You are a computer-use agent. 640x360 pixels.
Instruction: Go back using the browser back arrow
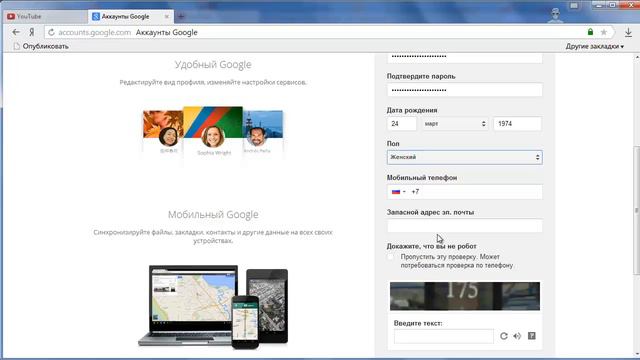pos(16,32)
